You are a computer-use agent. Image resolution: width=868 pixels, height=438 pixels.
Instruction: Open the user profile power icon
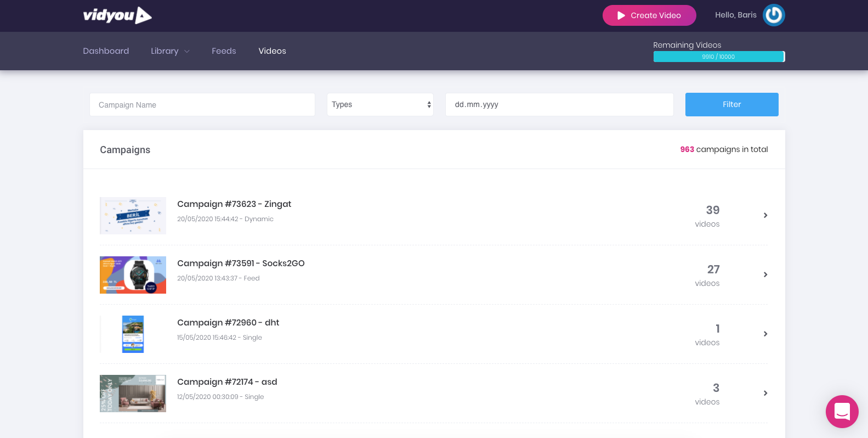(774, 15)
